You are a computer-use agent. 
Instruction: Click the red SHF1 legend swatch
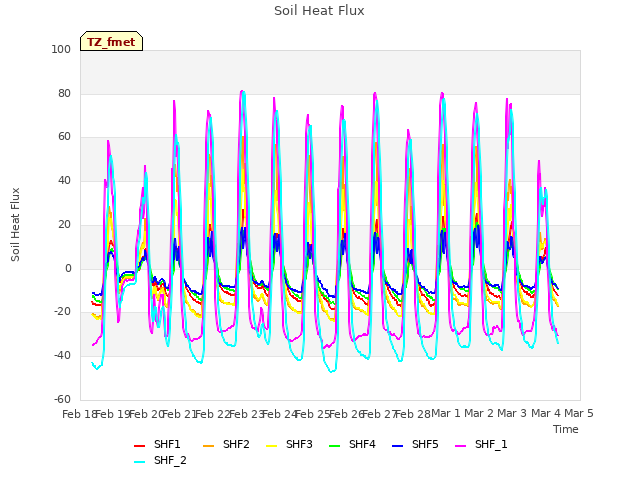click(140, 446)
